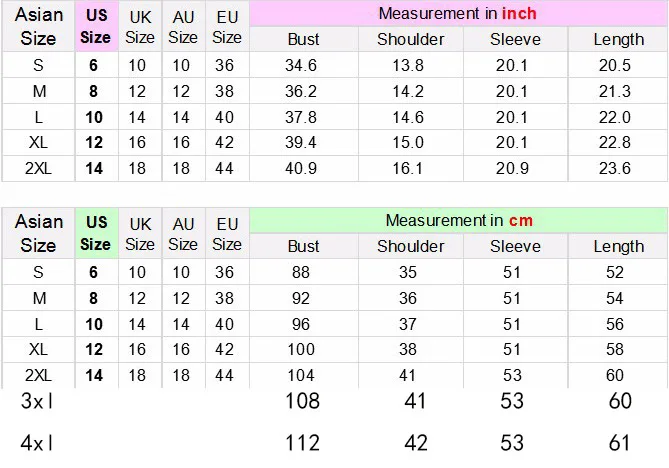The height and width of the screenshot is (468, 669).
Task: Select the 108 bust value
Action: point(303,402)
